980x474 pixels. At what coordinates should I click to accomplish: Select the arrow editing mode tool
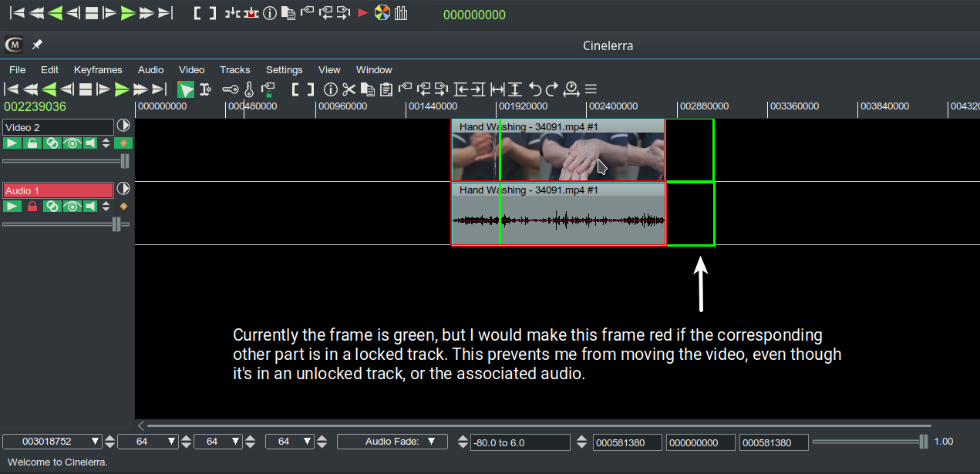(x=186, y=89)
